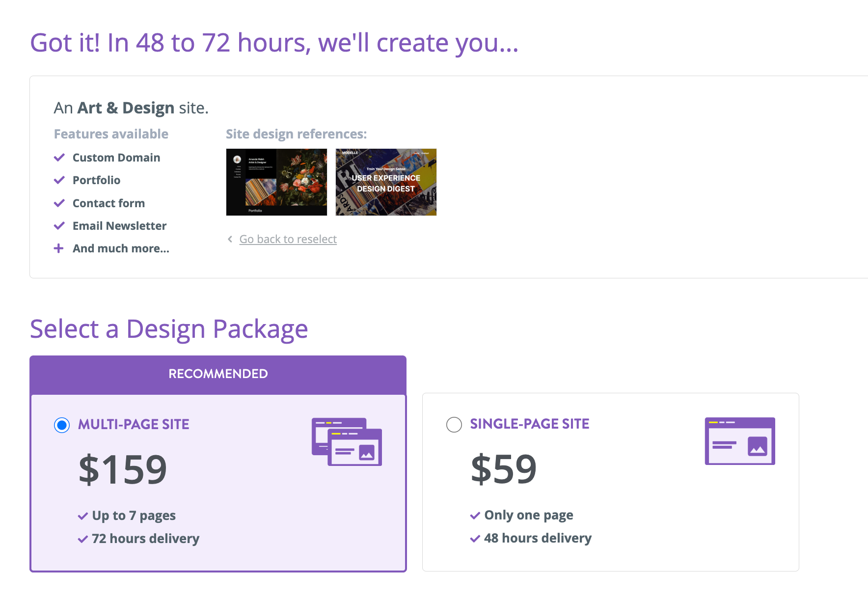The image size is (868, 599).
Task: Click the plus icon beside And much more
Action: [59, 248]
